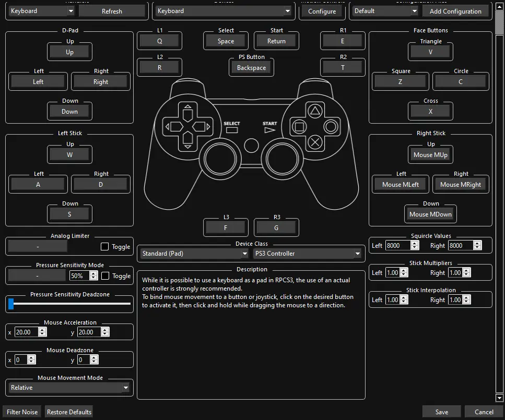Image resolution: width=505 pixels, height=420 pixels.
Task: Toggle the Analog Limiter checkbox
Action: coord(104,247)
